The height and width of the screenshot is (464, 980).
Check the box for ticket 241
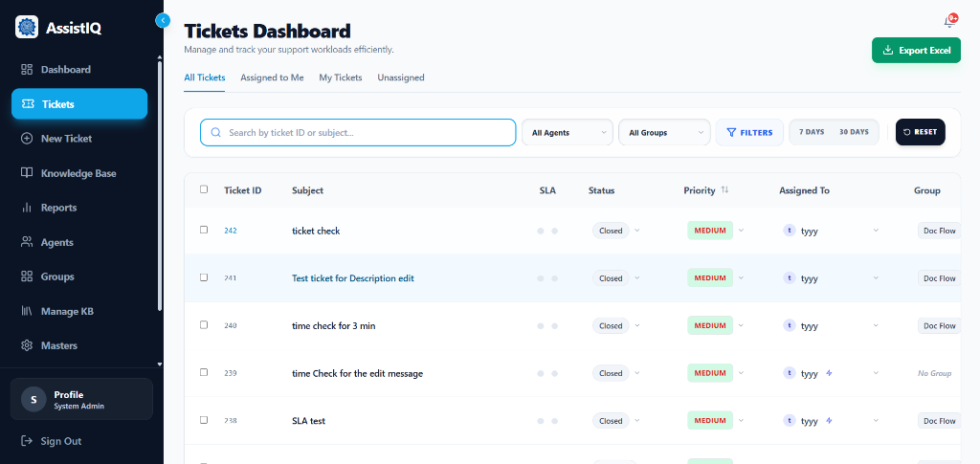(204, 277)
